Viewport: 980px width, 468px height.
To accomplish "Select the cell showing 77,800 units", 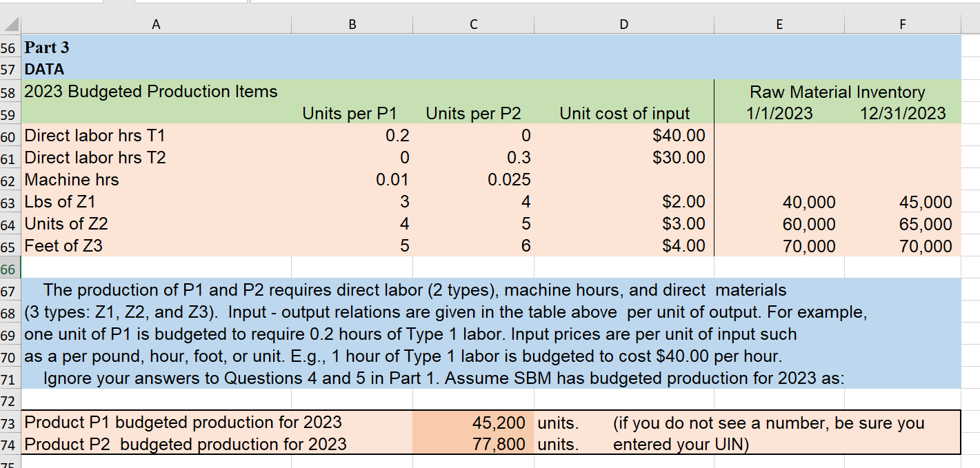I will pyautogui.click(x=474, y=445).
